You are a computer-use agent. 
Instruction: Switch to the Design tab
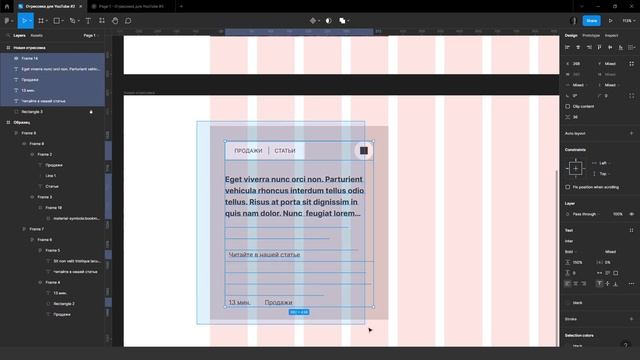pyautogui.click(x=571, y=36)
